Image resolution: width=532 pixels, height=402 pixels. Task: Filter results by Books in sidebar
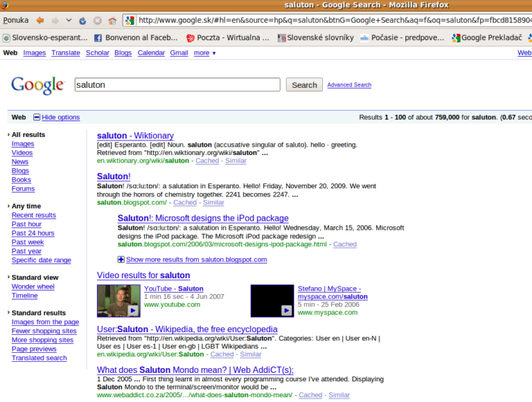point(21,180)
